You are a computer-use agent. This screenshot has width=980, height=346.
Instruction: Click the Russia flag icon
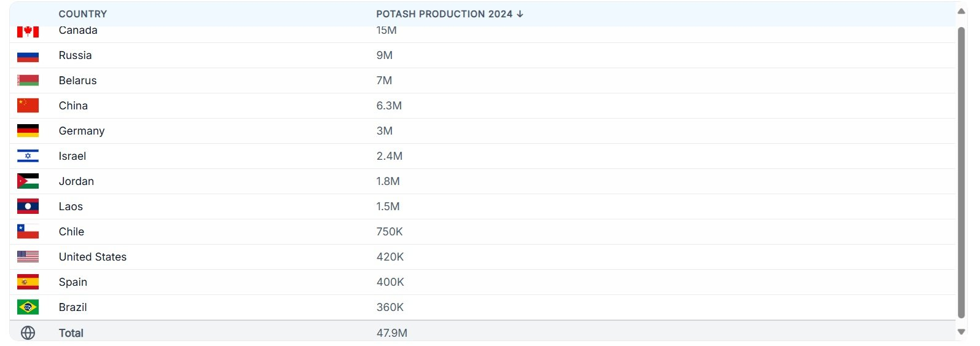(x=28, y=56)
